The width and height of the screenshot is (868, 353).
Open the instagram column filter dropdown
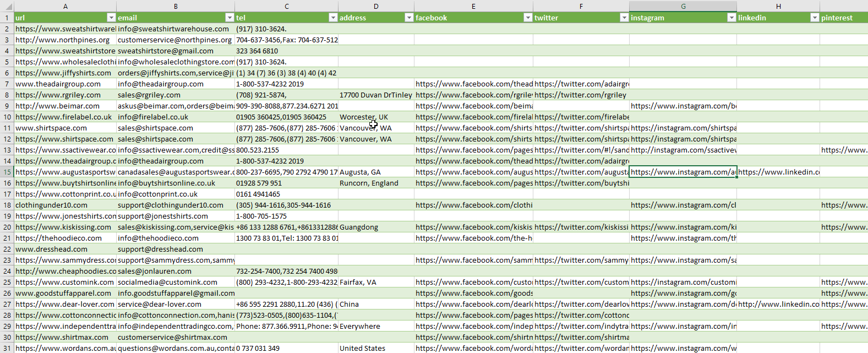pyautogui.click(x=731, y=18)
